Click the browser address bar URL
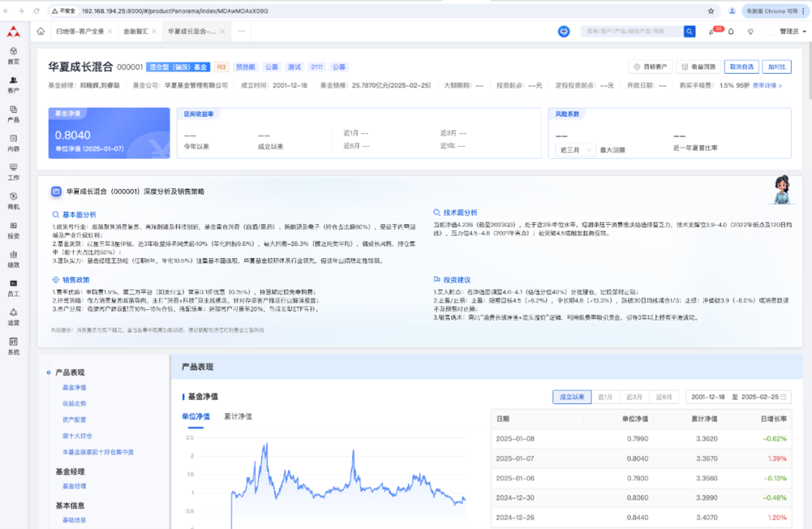Screen dimensions: 812x529 (175, 11)
